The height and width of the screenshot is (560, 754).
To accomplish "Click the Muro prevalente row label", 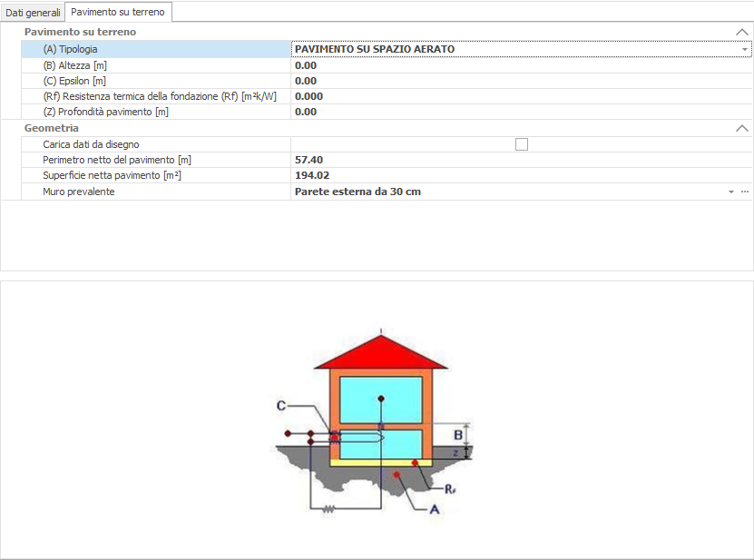I will click(x=79, y=192).
